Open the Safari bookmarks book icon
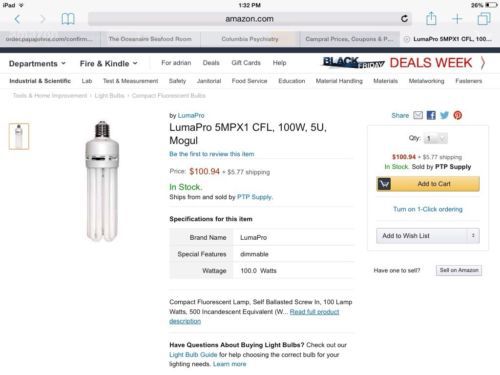The height and width of the screenshot is (375, 500). click(x=68, y=19)
